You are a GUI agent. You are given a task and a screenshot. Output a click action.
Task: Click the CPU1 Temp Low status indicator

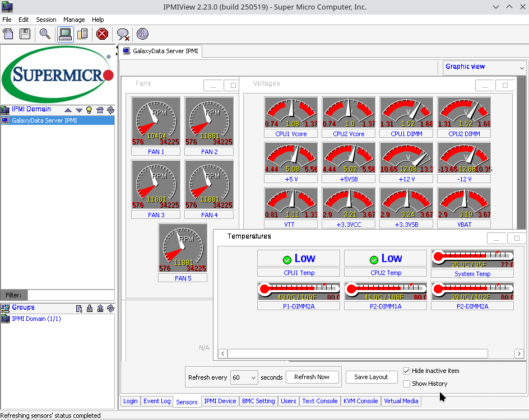[x=299, y=258]
